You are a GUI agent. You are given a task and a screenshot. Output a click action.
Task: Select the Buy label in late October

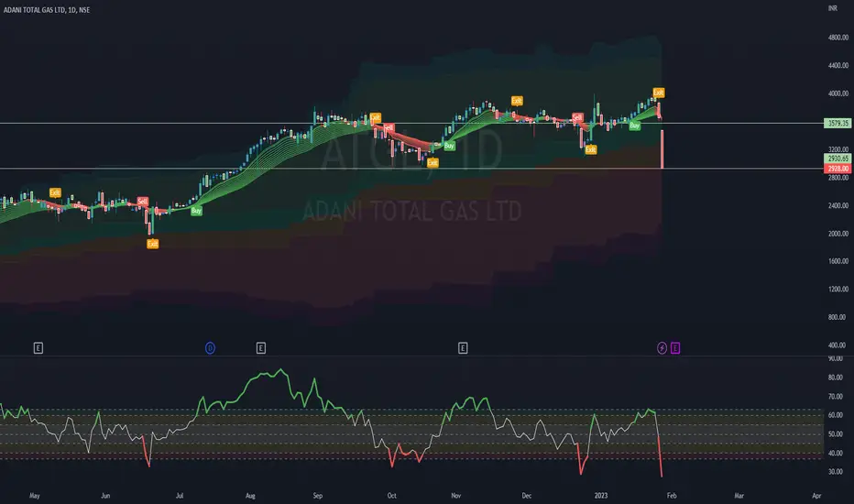pos(449,146)
